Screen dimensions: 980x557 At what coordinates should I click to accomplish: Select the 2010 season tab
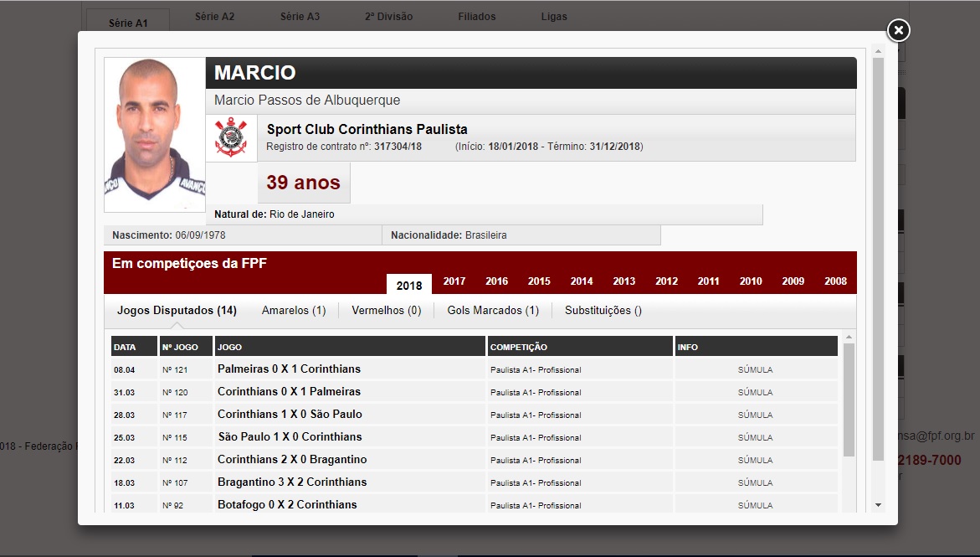pyautogui.click(x=751, y=281)
